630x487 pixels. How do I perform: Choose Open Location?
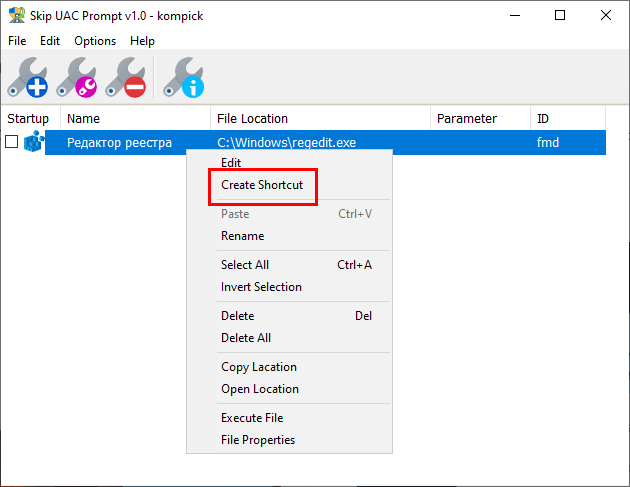point(289,389)
